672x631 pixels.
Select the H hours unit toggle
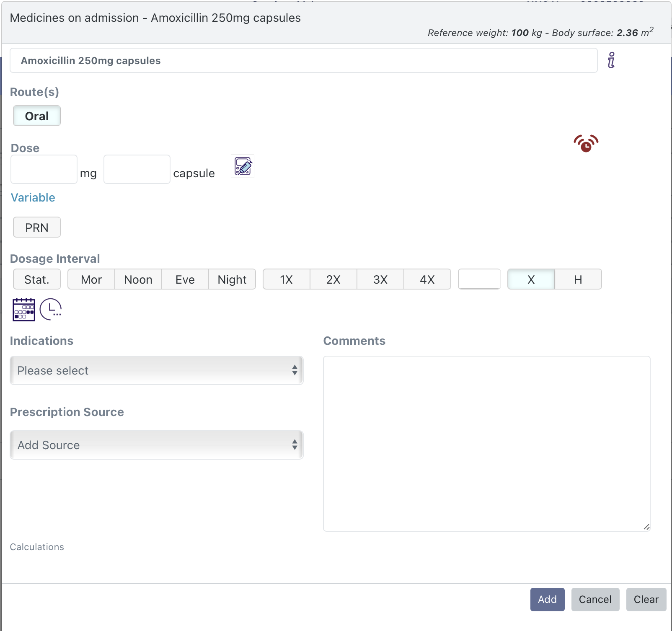tap(578, 279)
